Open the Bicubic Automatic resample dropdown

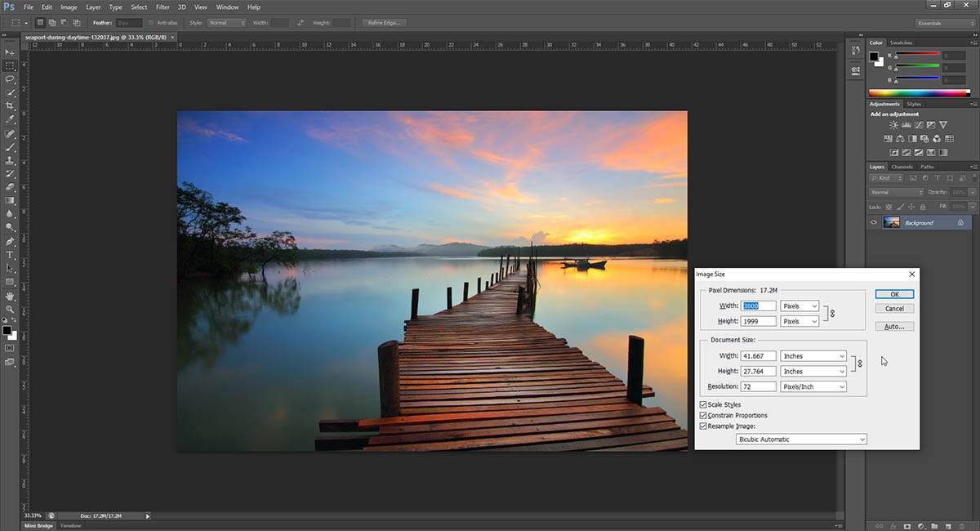coord(800,440)
